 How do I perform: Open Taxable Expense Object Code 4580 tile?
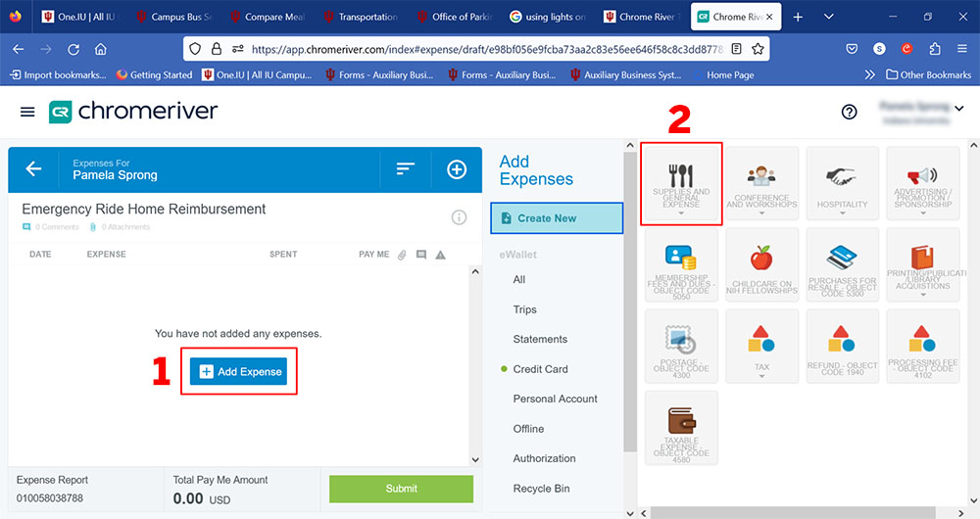681,428
